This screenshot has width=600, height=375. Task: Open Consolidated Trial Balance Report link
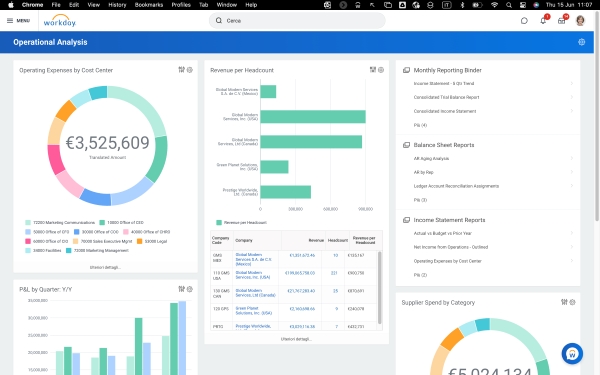pos(446,97)
